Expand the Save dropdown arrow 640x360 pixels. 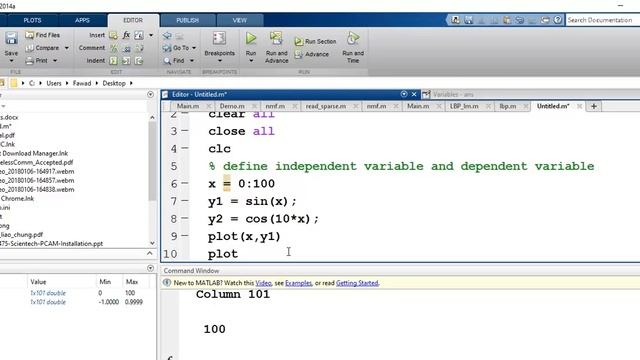[11, 61]
